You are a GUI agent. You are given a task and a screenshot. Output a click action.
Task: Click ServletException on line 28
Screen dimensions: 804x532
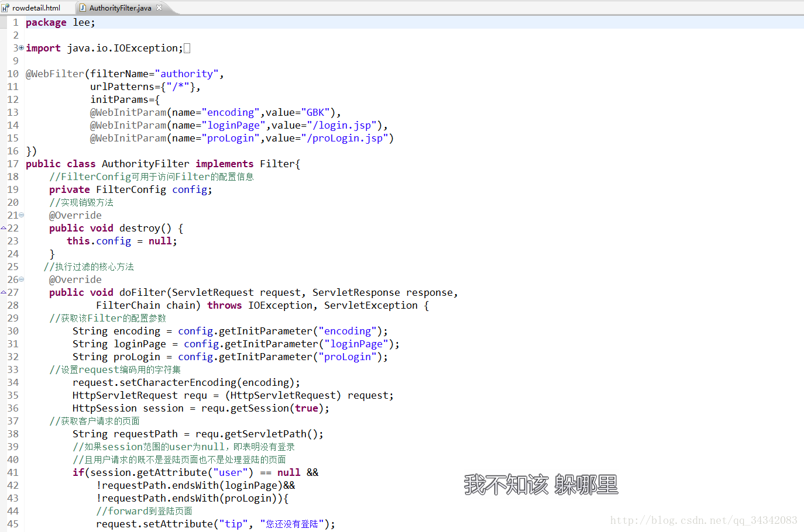point(371,305)
